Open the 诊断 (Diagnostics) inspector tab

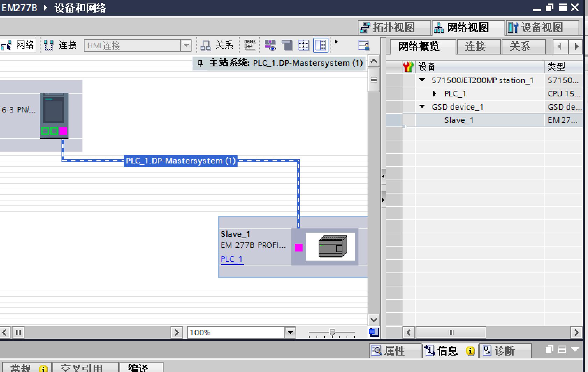505,351
